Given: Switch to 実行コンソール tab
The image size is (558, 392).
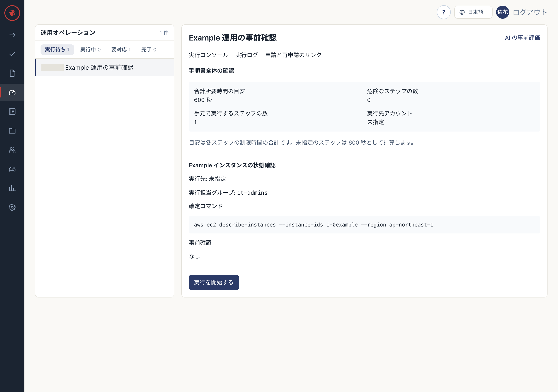Looking at the screenshot, I should [208, 55].
